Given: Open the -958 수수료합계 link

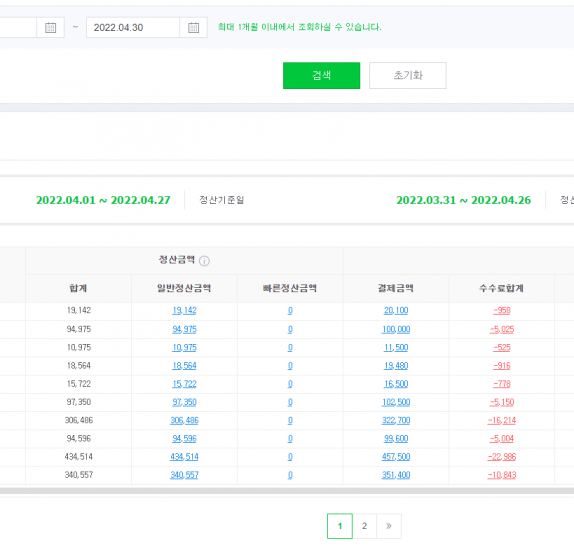Looking at the screenshot, I should pos(502,311).
